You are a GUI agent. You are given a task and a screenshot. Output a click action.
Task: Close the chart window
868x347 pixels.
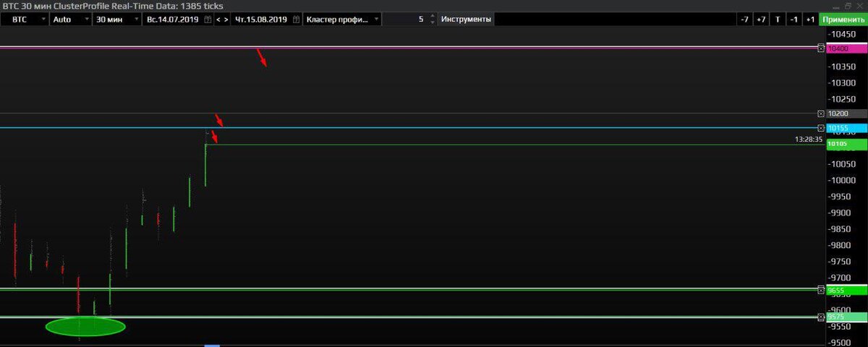point(860,6)
